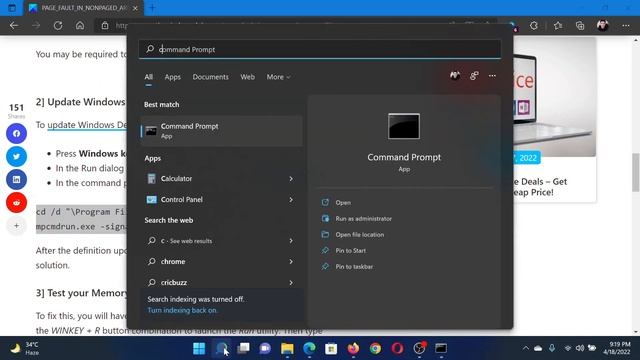Select Pin to Start
The width and height of the screenshot is (640, 360).
click(x=350, y=251)
